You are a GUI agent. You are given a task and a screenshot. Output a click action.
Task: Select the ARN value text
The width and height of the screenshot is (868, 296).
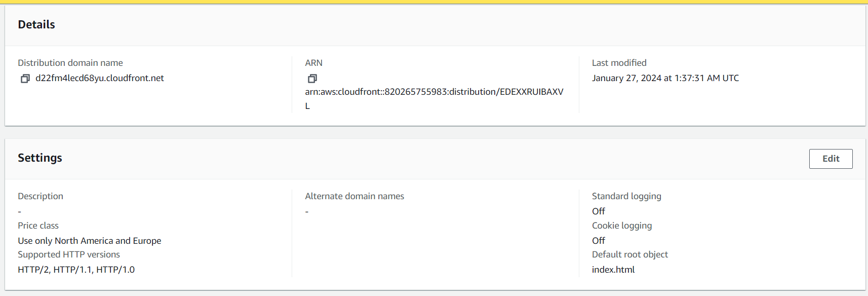click(434, 92)
